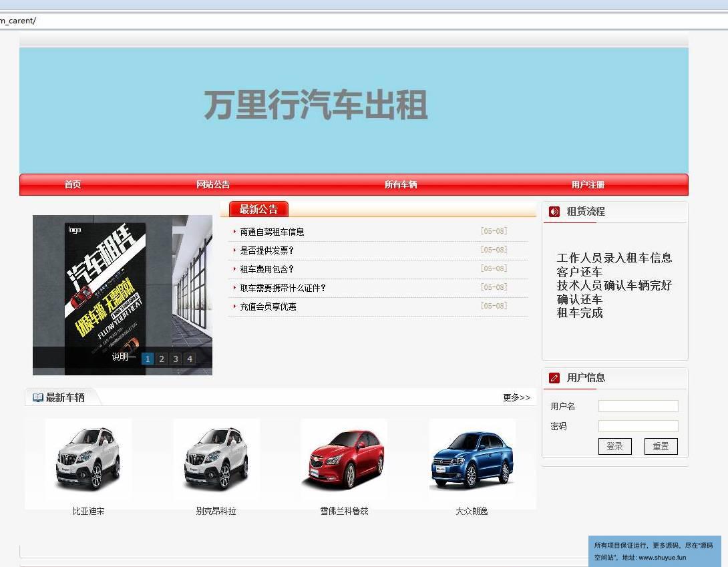Select the red 雪佛兰科鲁兹 car image
The width and height of the screenshot is (728, 567).
pyautogui.click(x=344, y=459)
